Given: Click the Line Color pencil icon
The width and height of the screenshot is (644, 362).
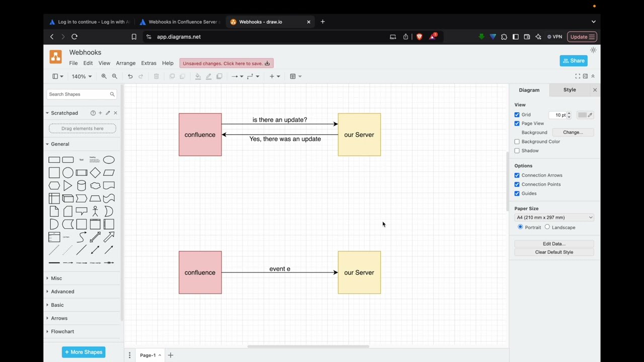Looking at the screenshot, I should coord(208,76).
